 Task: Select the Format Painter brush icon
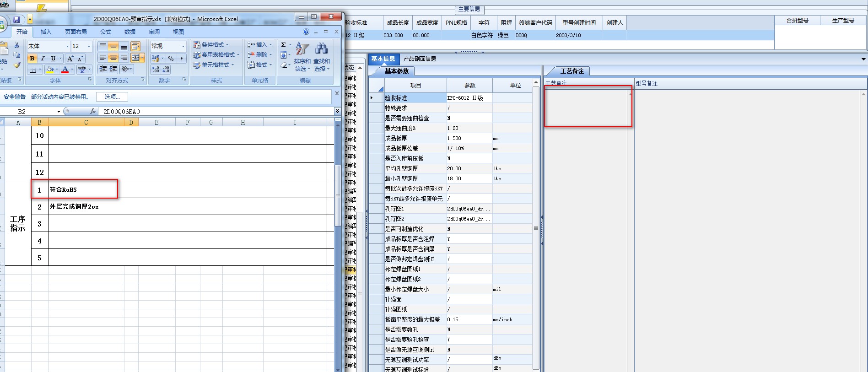coord(17,65)
